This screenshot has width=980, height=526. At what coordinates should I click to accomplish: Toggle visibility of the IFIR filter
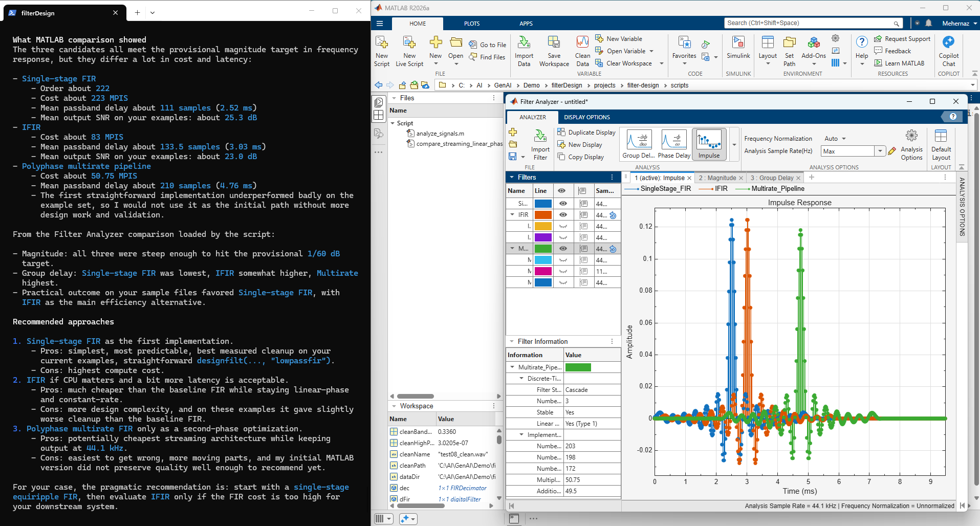563,215
